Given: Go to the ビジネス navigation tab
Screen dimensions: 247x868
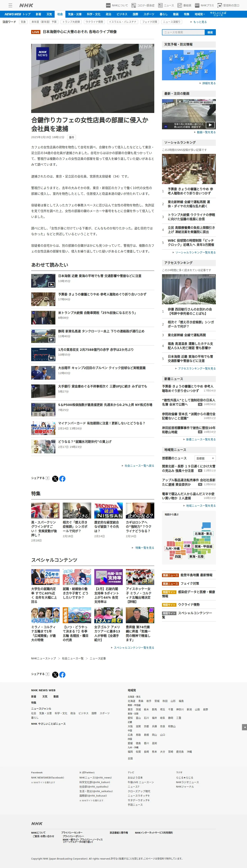Looking at the screenshot, I should [x=122, y=14].
